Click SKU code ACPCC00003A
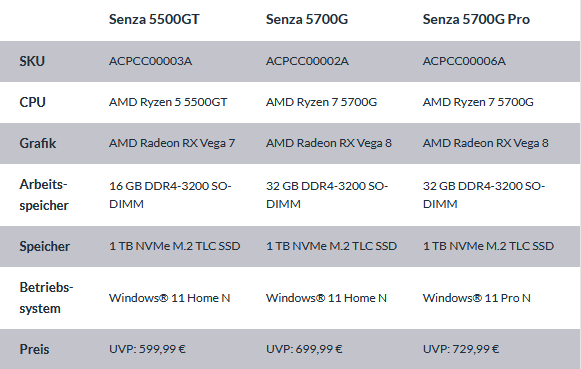This screenshot has height=369, width=581. [150, 61]
